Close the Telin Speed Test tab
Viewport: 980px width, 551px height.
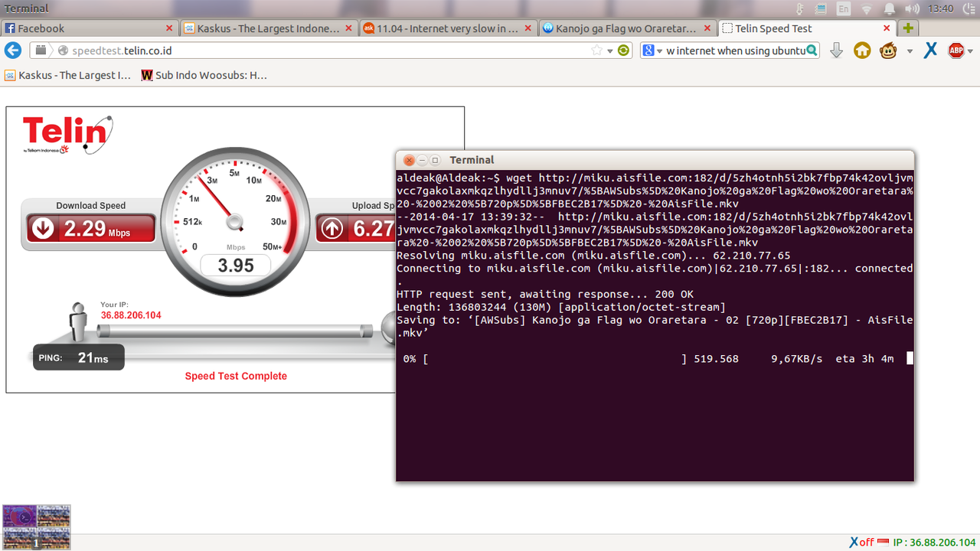pos(887,28)
